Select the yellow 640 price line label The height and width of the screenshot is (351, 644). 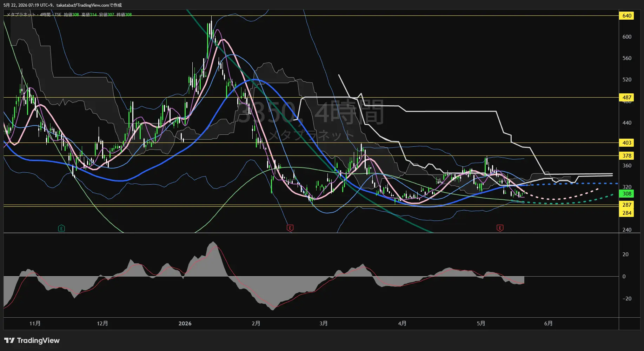tap(627, 15)
